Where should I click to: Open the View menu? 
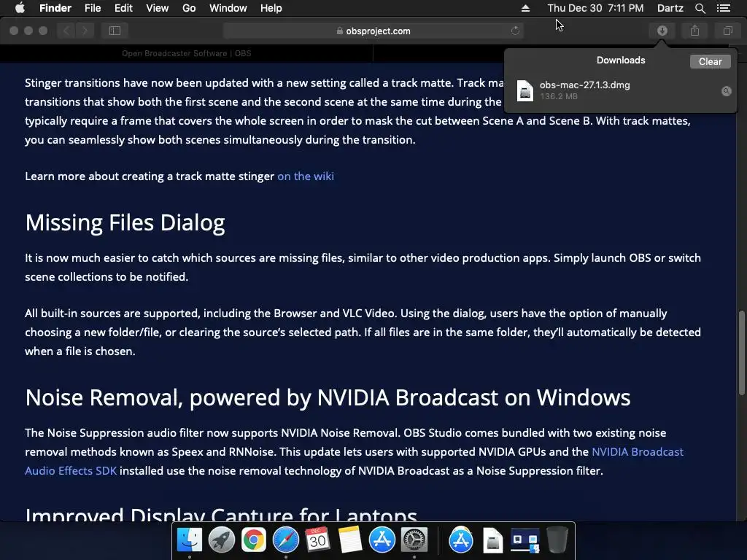(158, 8)
